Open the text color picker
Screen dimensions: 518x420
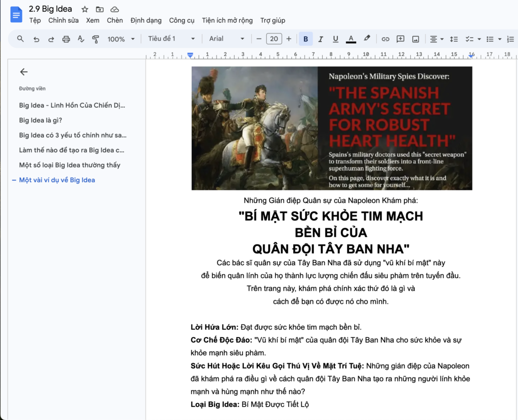[x=351, y=39]
